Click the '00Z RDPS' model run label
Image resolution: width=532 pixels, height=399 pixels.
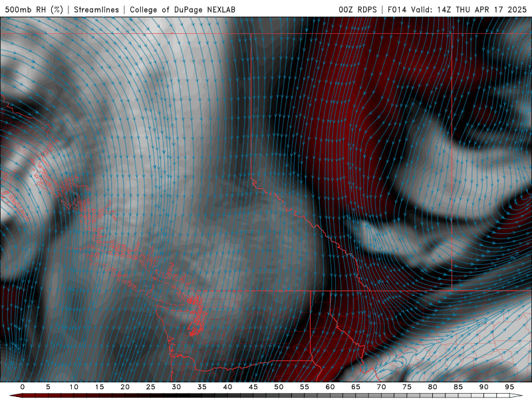pos(358,9)
